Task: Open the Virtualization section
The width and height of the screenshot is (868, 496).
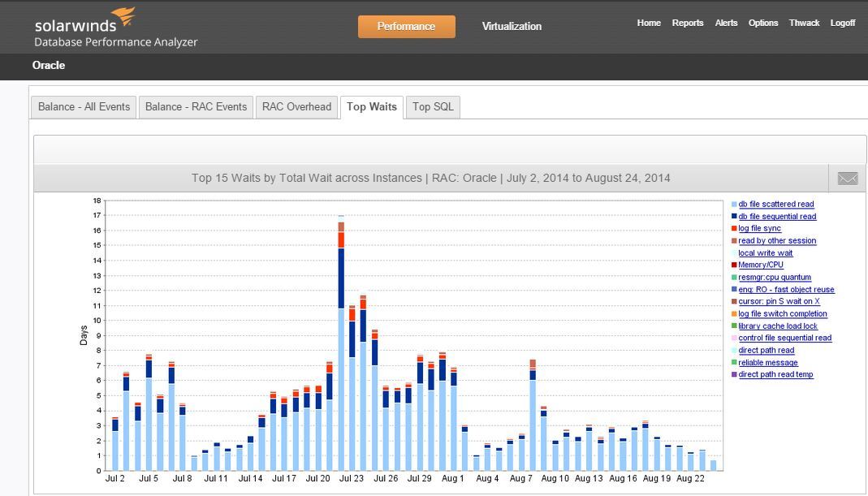Action: tap(511, 26)
